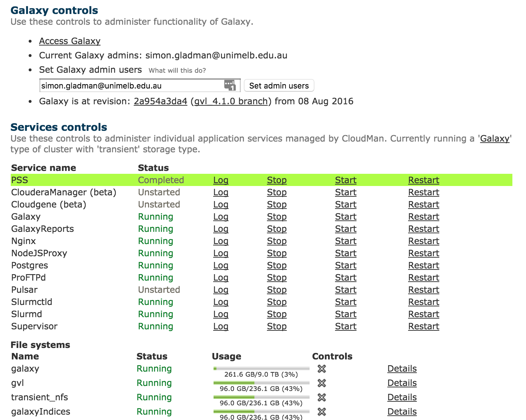Stop the PSS service
The image size is (526, 420).
point(277,180)
